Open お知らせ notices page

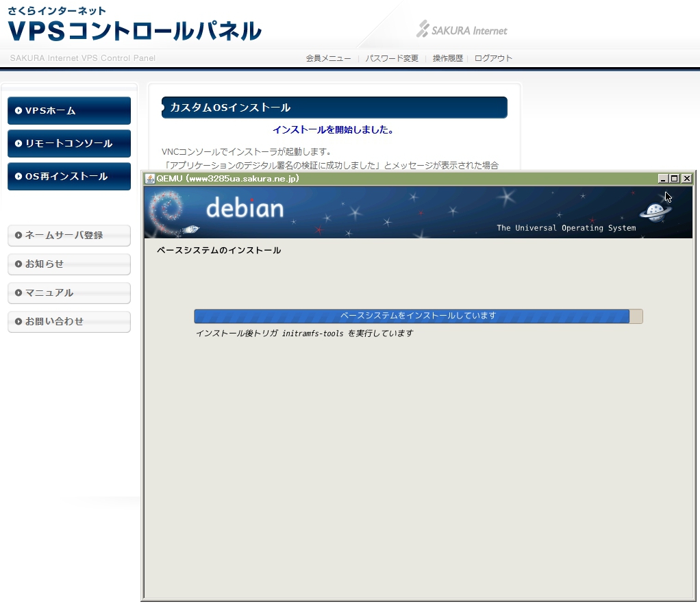point(69,264)
